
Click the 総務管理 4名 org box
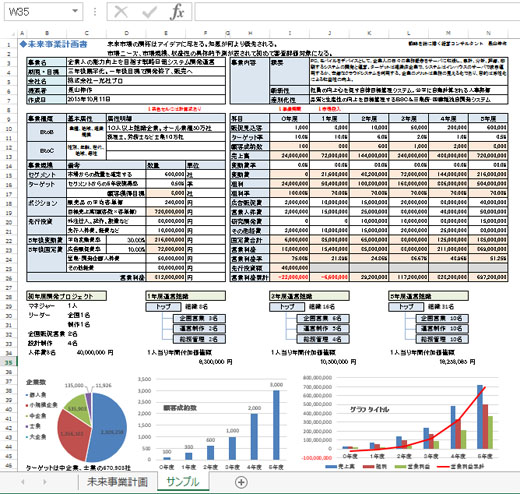323,339
